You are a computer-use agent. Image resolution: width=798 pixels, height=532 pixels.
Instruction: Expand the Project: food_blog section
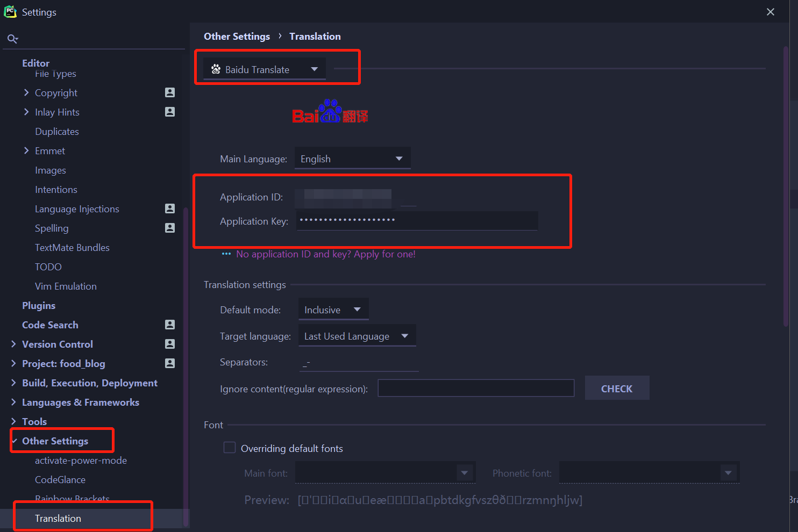[13, 363]
